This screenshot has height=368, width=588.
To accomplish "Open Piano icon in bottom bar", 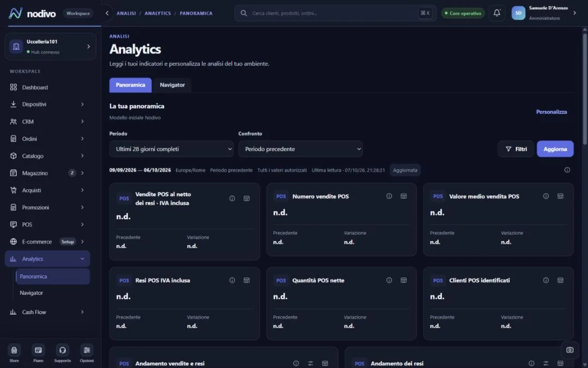I will click(38, 351).
